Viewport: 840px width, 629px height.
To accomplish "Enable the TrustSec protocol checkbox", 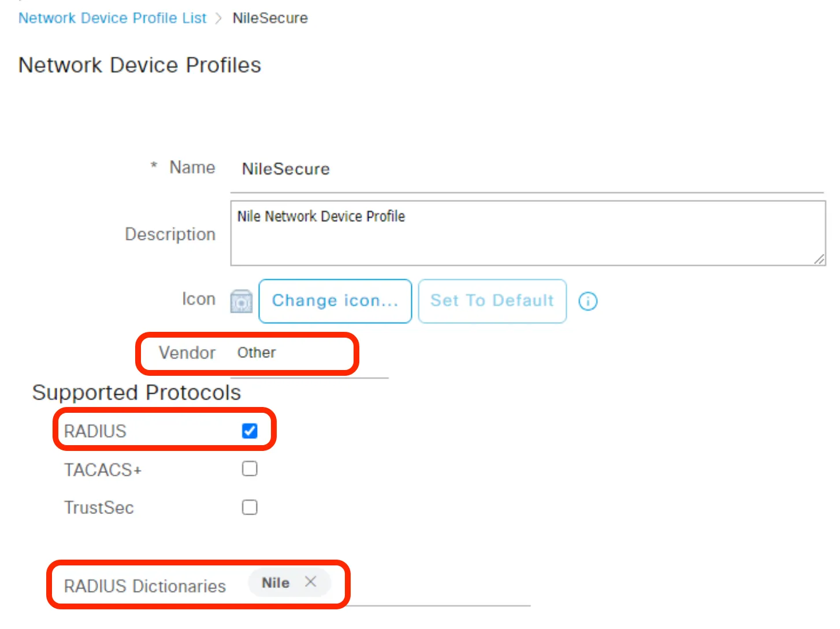I will pos(250,507).
